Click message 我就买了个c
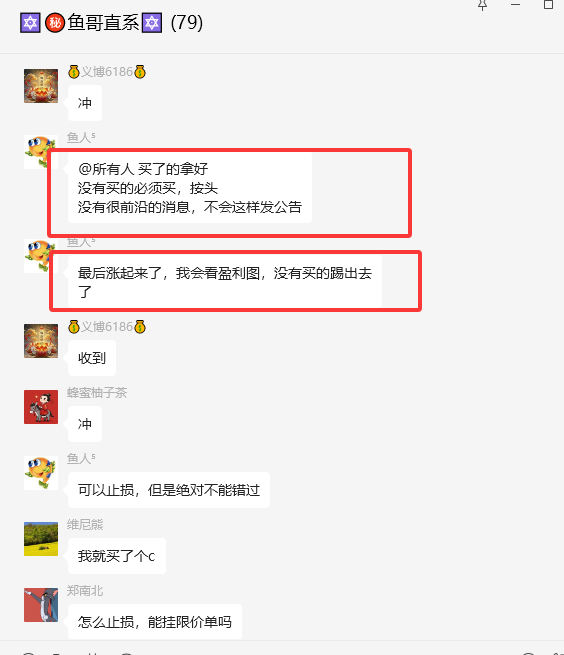 click(x=117, y=556)
